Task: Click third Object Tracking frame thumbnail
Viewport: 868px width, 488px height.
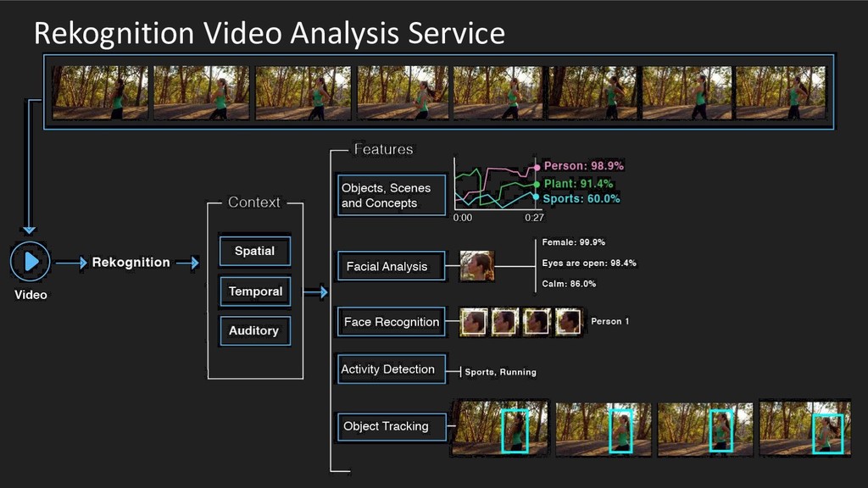Action: [x=705, y=430]
